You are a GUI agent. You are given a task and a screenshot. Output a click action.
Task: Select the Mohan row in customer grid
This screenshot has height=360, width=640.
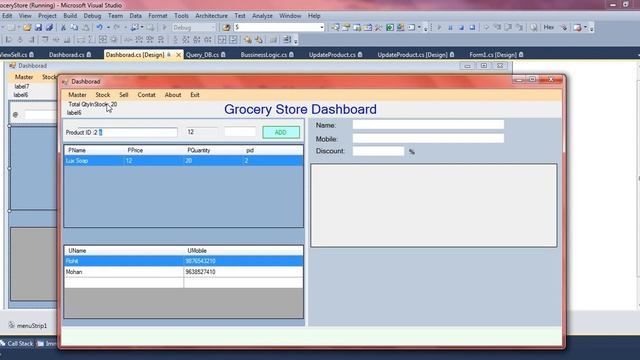coord(184,272)
